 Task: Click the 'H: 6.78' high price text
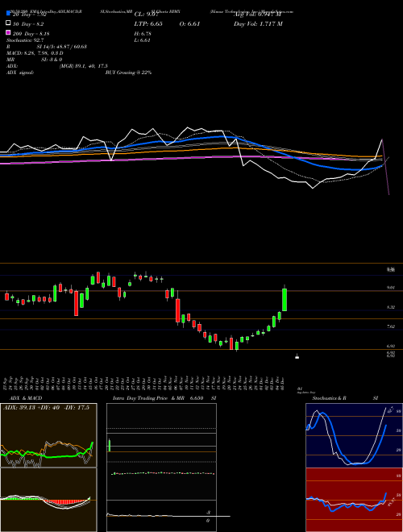pos(143,34)
